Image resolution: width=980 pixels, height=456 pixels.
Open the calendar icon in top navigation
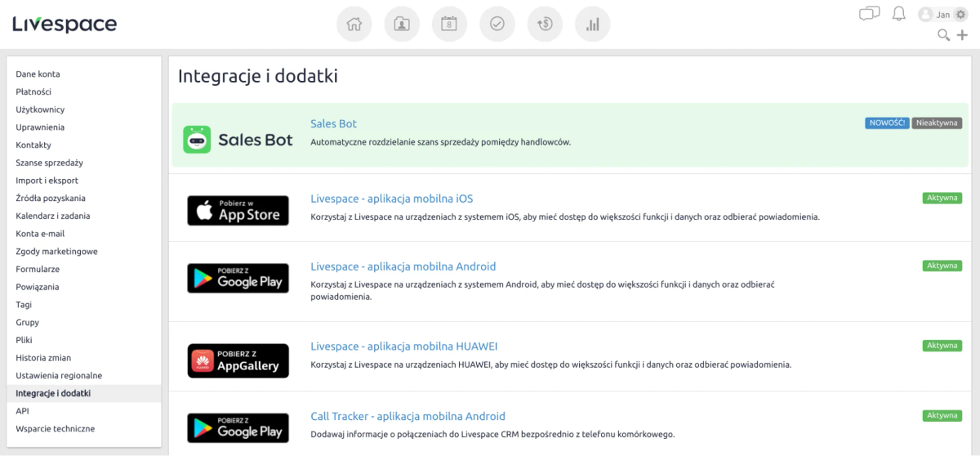pyautogui.click(x=449, y=24)
